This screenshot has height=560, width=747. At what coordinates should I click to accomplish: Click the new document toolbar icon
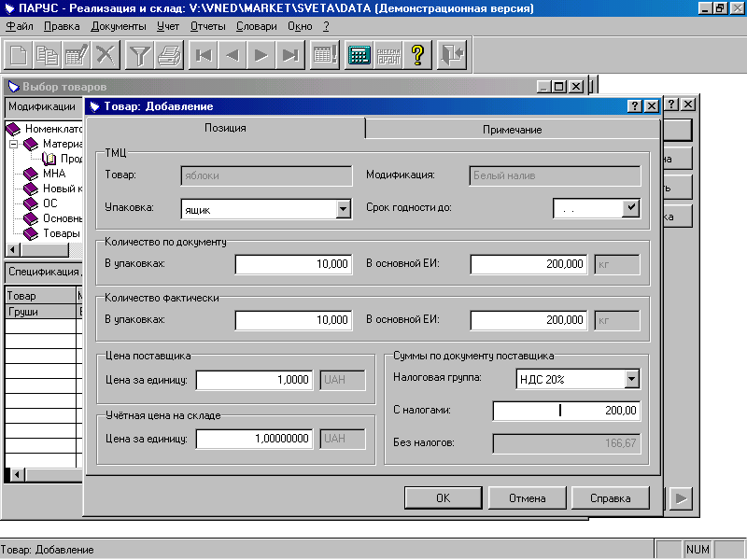(19, 55)
